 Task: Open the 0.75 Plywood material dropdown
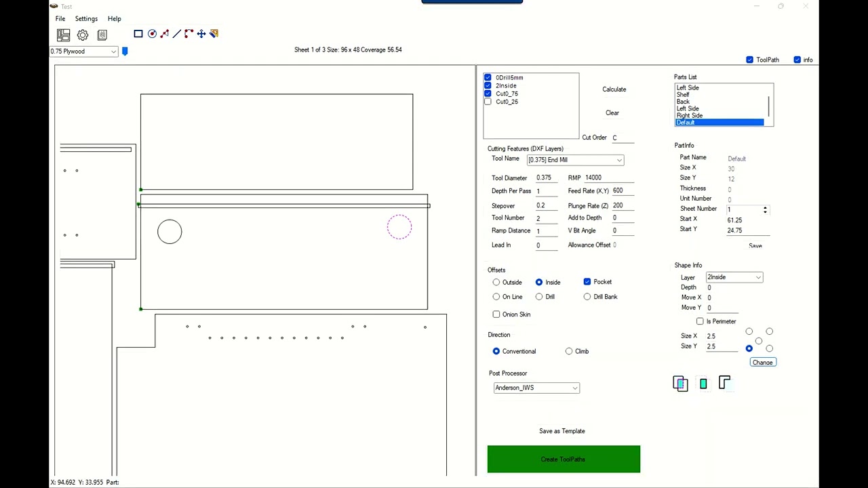(84, 52)
